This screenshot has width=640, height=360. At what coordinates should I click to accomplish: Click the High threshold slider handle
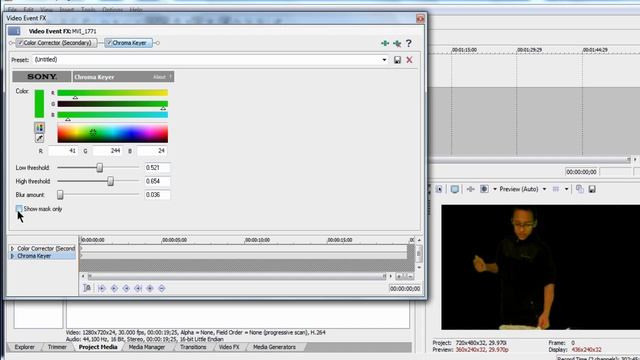[x=111, y=181]
